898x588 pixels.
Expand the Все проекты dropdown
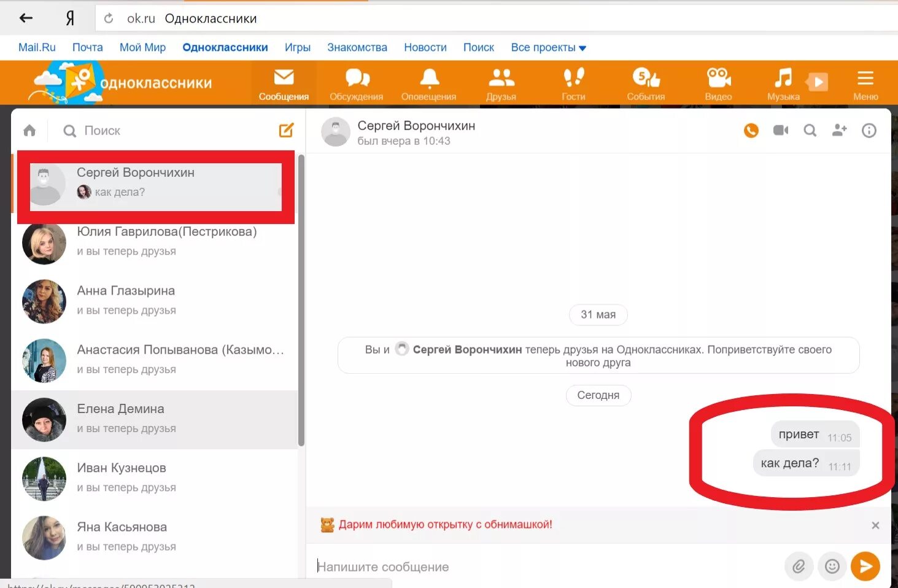[548, 47]
